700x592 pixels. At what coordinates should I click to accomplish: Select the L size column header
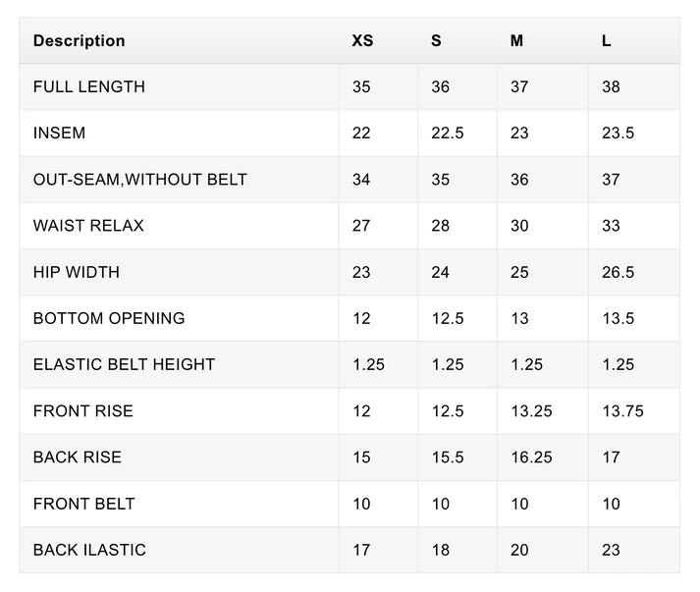607,40
